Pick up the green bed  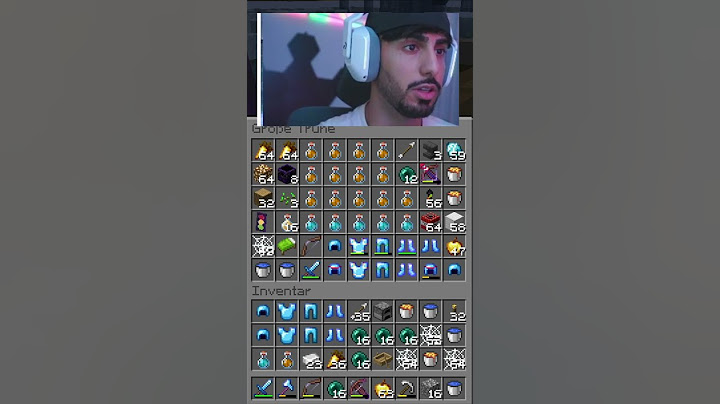[x=287, y=246]
